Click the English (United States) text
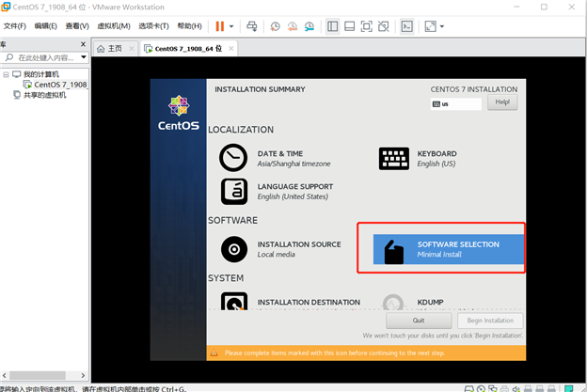 tap(293, 196)
